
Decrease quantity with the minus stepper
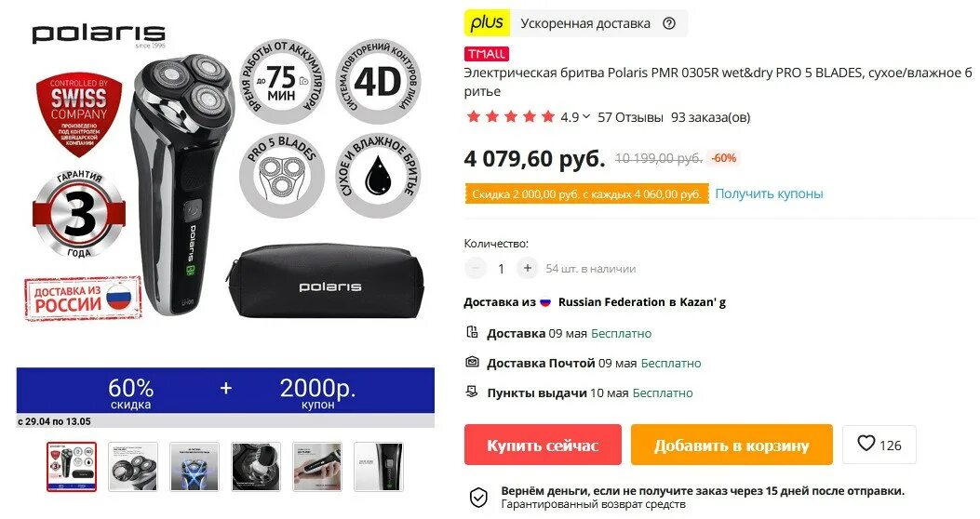pos(475,268)
